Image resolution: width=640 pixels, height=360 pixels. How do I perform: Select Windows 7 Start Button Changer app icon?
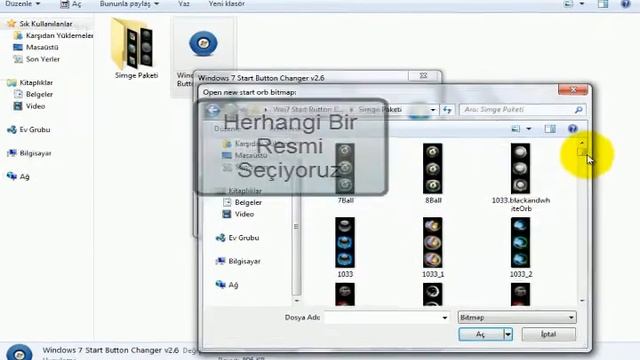pos(203,44)
